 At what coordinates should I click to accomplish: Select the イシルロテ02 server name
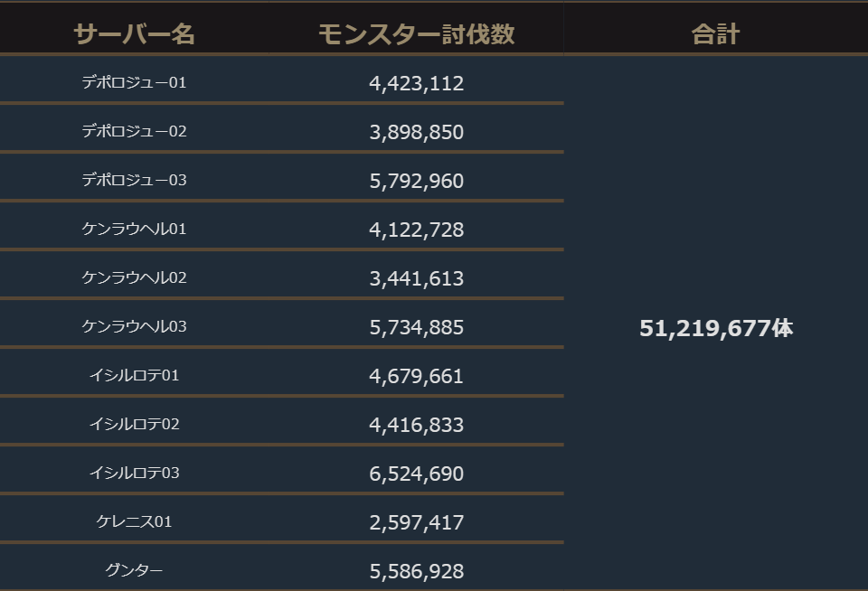[x=134, y=425]
